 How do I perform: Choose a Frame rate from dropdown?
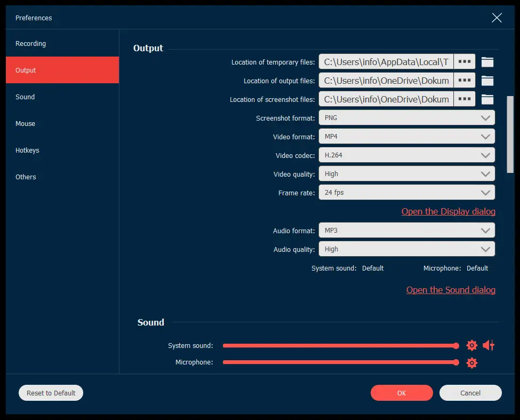point(406,193)
